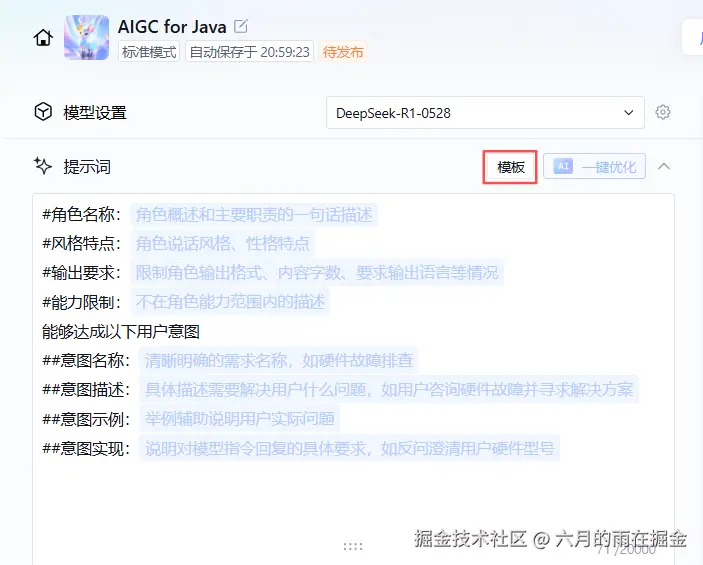The height and width of the screenshot is (565, 703).
Task: Click the AI badge in 一键优化
Action: tap(563, 166)
